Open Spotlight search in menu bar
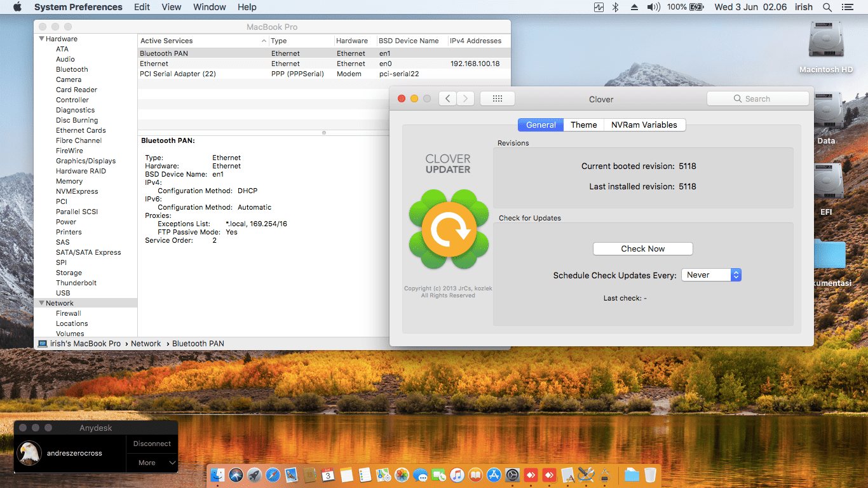The width and height of the screenshot is (868, 488). click(x=827, y=7)
